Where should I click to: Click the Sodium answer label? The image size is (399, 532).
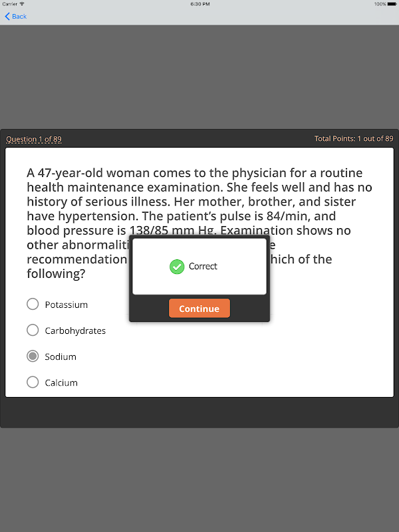click(x=61, y=356)
